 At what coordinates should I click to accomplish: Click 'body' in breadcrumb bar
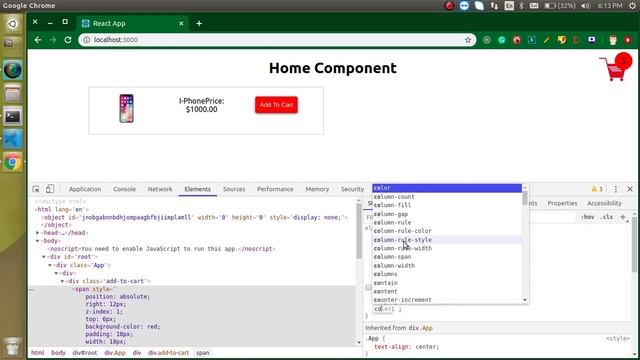click(x=58, y=353)
